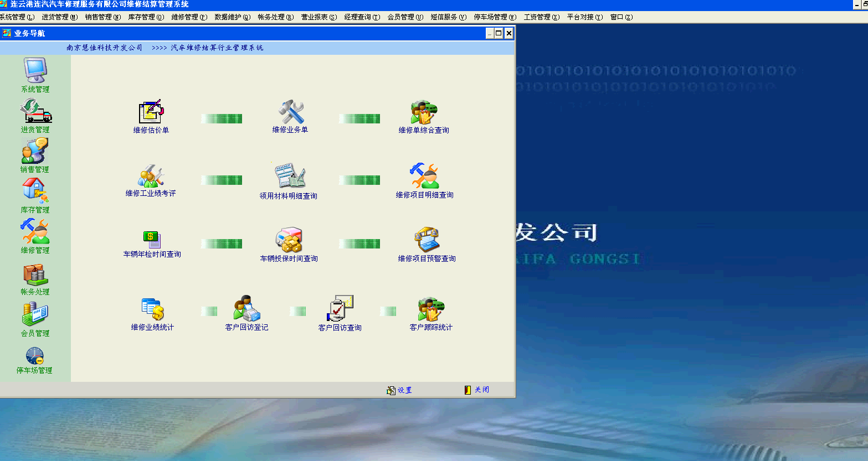
Task: Open the 营业报表 menu
Action: point(319,17)
